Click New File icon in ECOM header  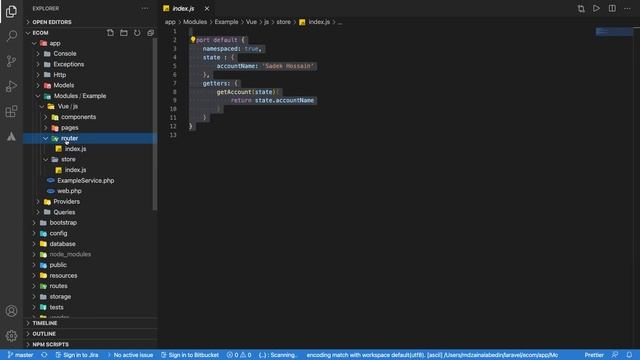pos(110,33)
